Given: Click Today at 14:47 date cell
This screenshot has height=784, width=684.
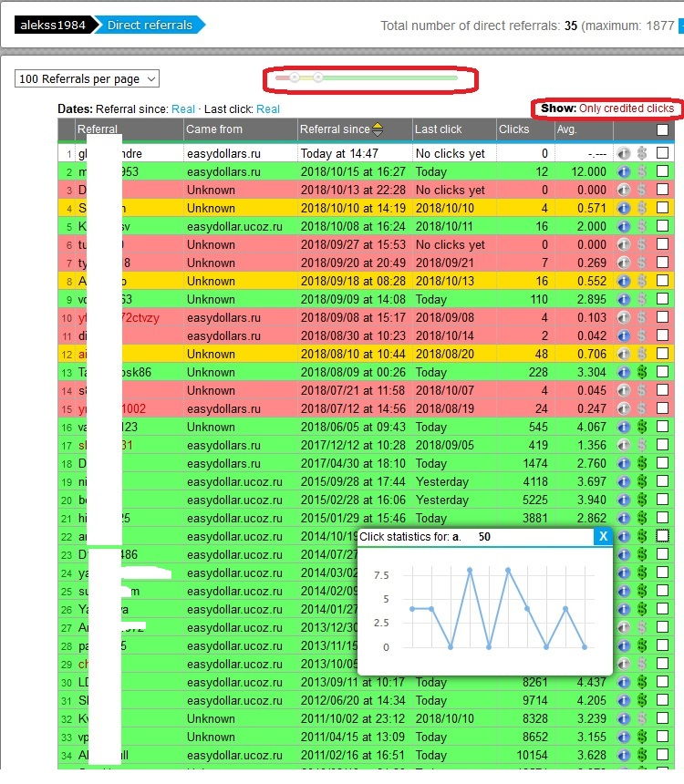Looking at the screenshot, I should (340, 153).
